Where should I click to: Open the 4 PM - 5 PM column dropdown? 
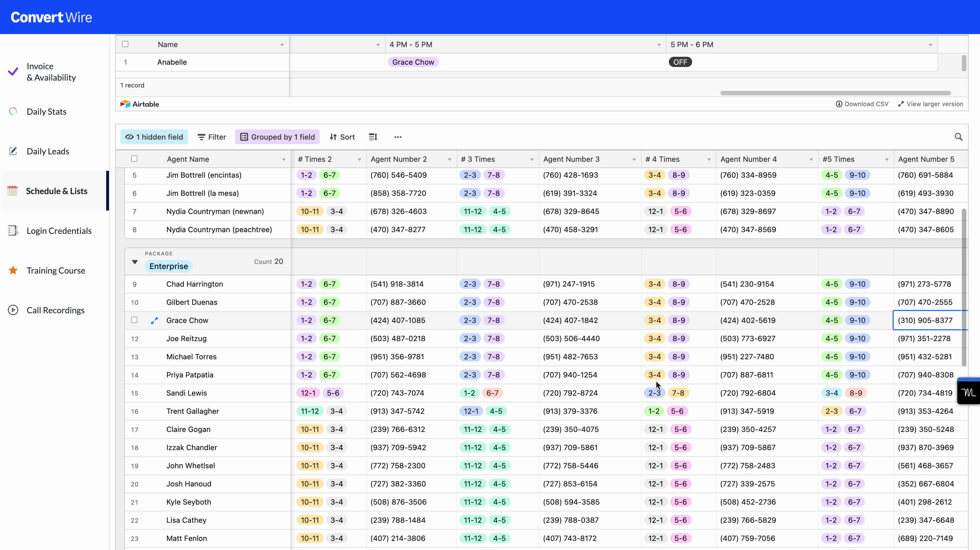[659, 45]
